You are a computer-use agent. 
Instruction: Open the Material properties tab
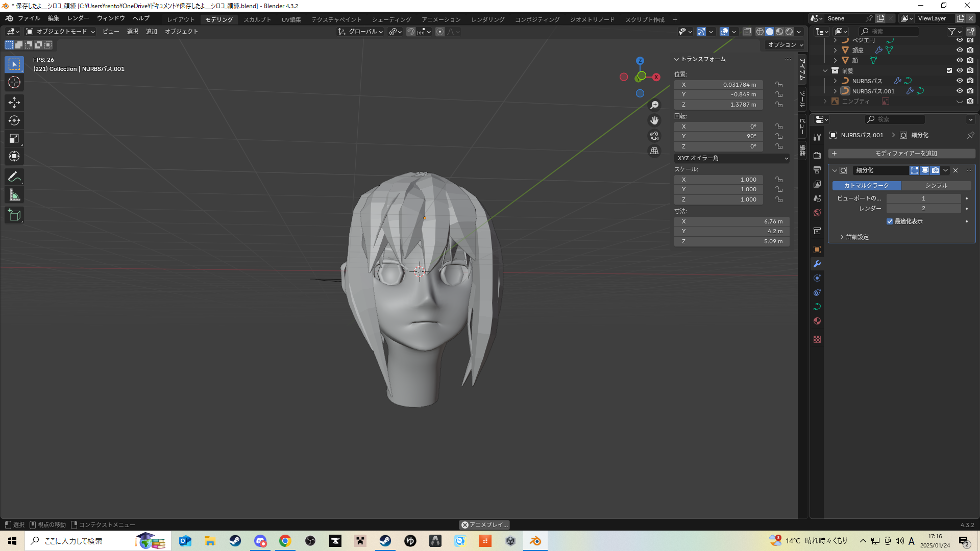point(817,321)
